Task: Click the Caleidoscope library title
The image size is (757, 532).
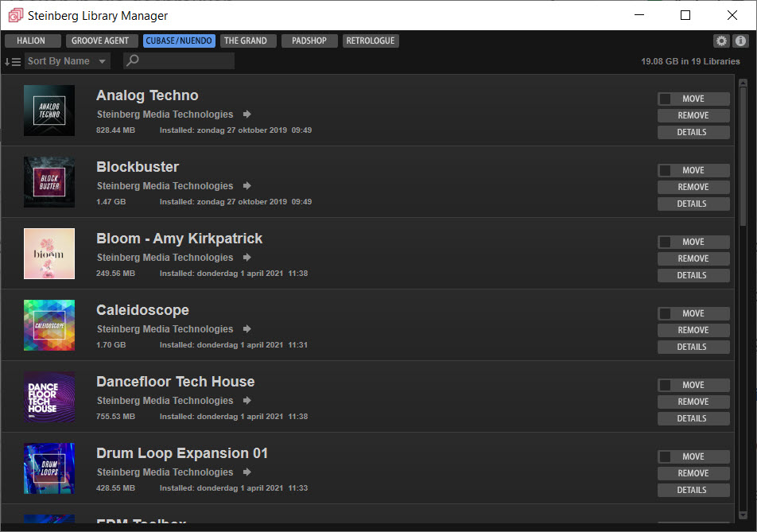Action: 142,310
